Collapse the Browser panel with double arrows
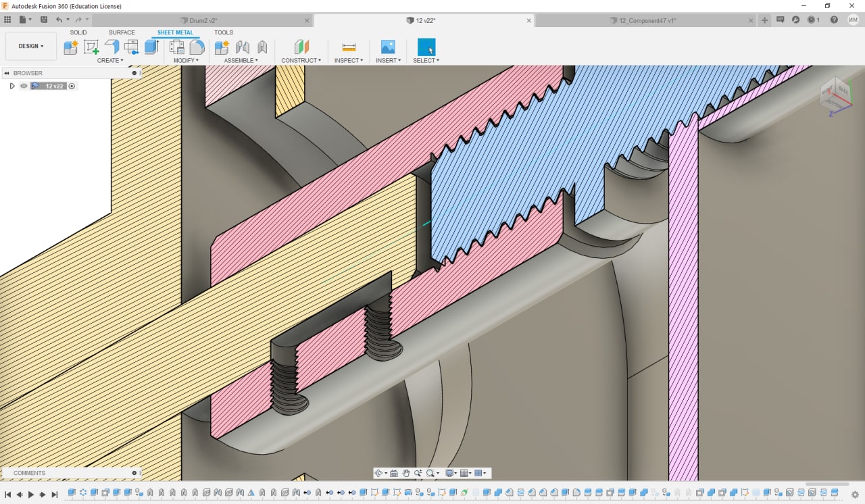This screenshot has width=865, height=504. (7, 73)
